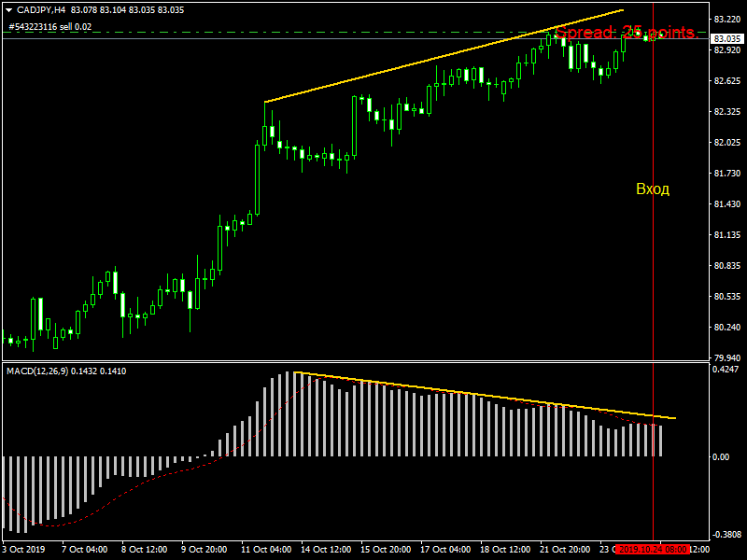Click price scale value 80.535
Viewport: 747px width, 560px height.
tap(727, 296)
